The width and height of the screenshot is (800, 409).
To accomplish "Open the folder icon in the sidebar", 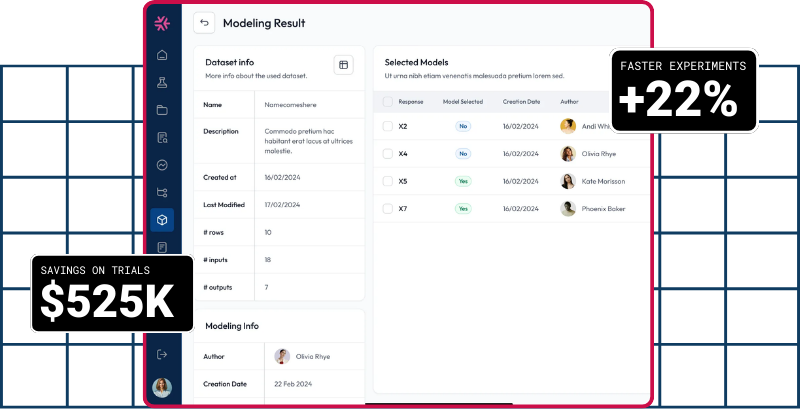I will [x=162, y=110].
